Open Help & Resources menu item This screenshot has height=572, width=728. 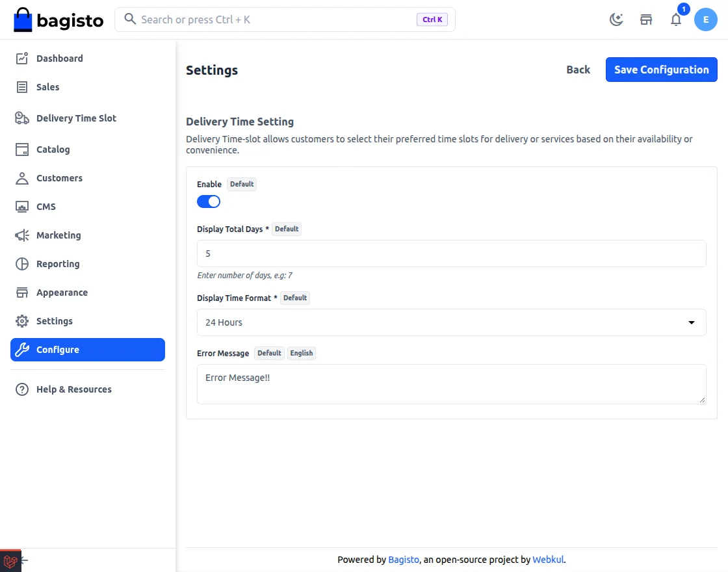tap(88, 389)
